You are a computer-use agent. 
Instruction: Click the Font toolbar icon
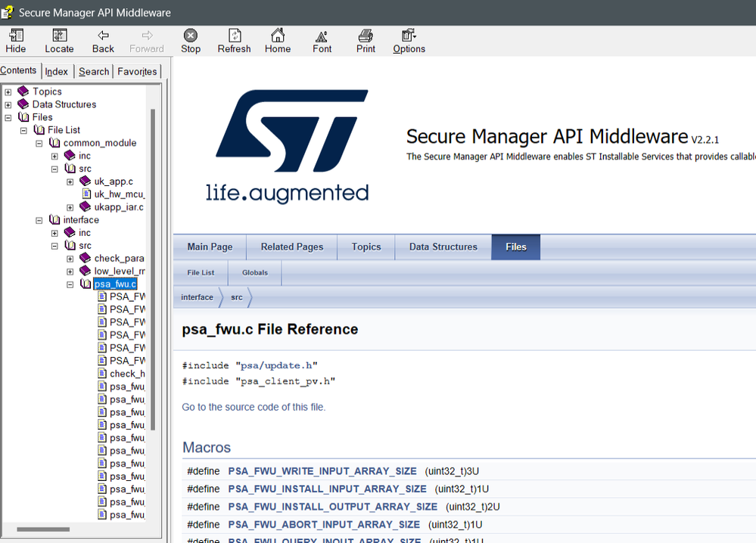pos(322,36)
